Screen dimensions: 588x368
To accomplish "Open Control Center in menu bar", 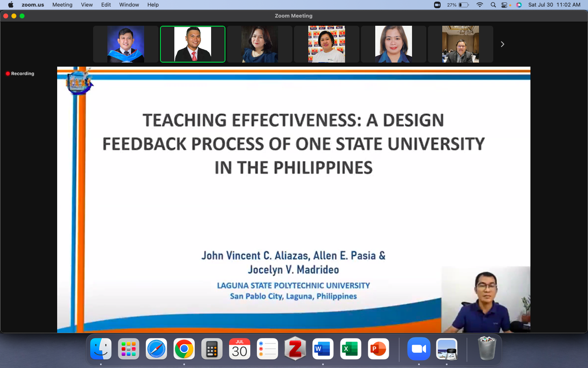I will point(505,5).
